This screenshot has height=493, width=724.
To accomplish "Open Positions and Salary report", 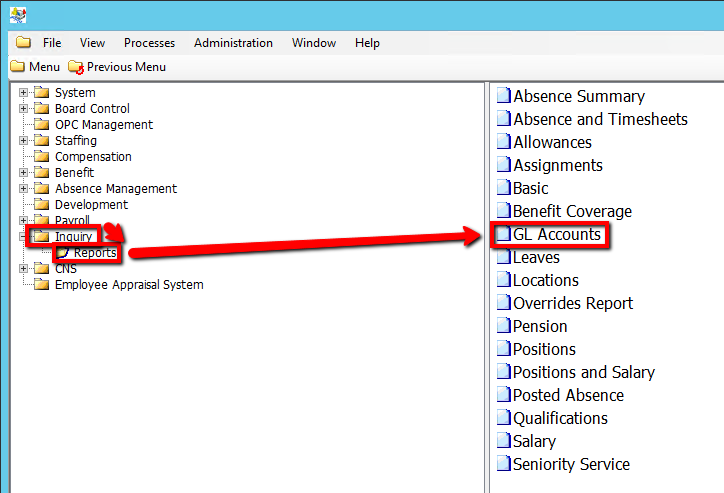I will [x=583, y=373].
